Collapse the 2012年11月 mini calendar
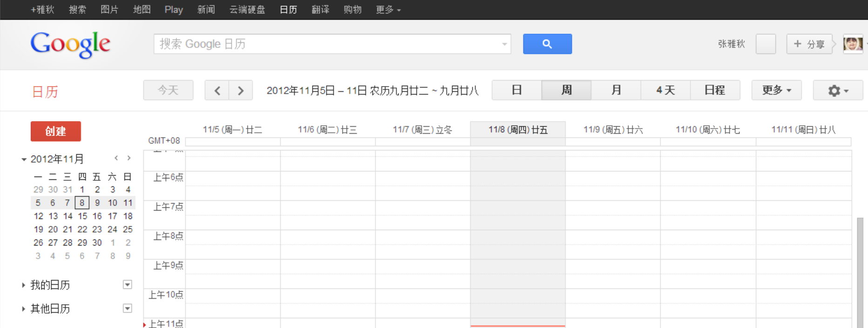The width and height of the screenshot is (868, 328). tap(24, 159)
